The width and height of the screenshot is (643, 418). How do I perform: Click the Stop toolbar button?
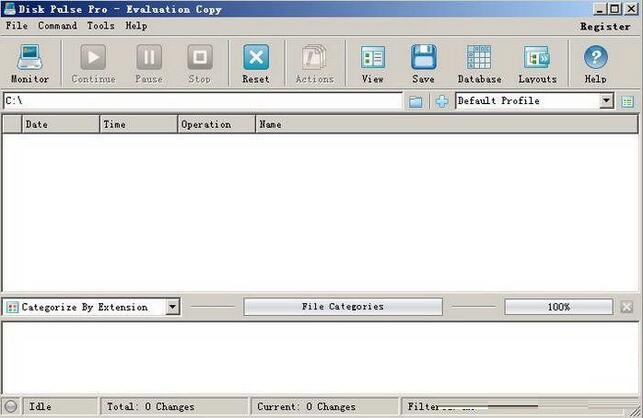[200, 63]
